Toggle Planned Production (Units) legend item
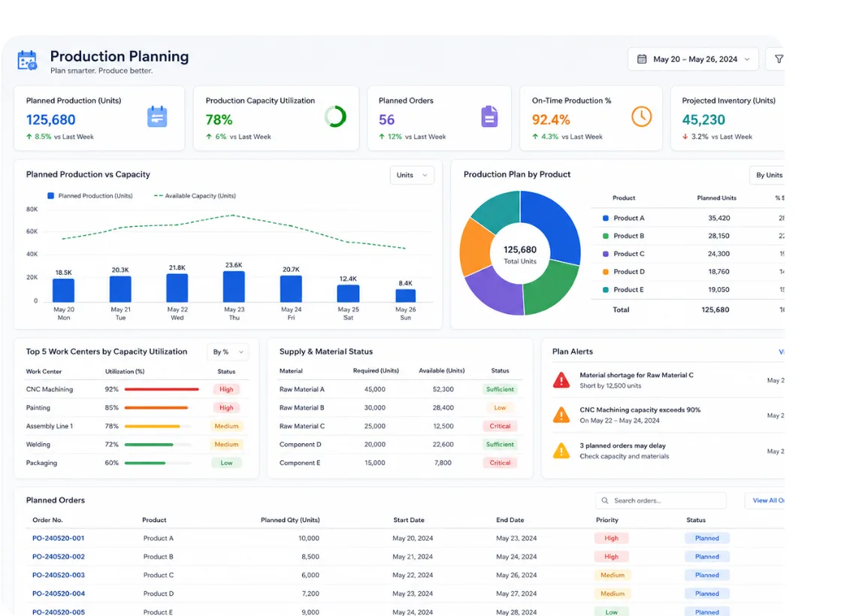 click(x=90, y=195)
